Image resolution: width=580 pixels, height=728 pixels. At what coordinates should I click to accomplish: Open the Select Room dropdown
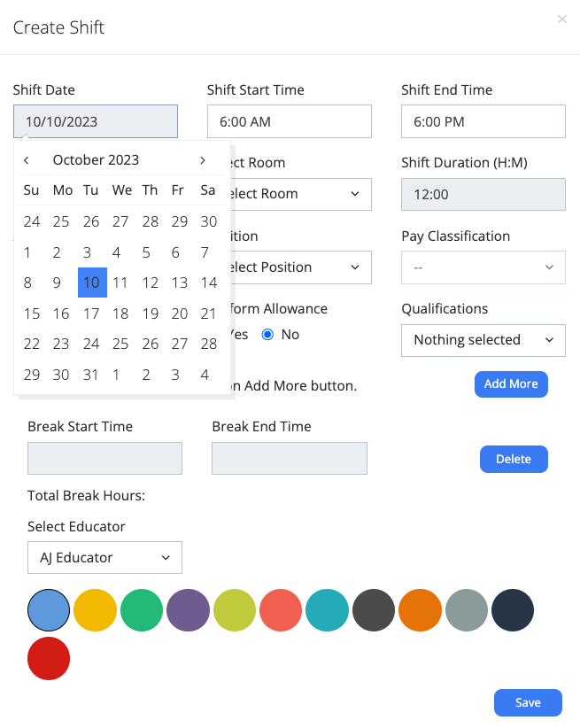pyautogui.click(x=289, y=194)
